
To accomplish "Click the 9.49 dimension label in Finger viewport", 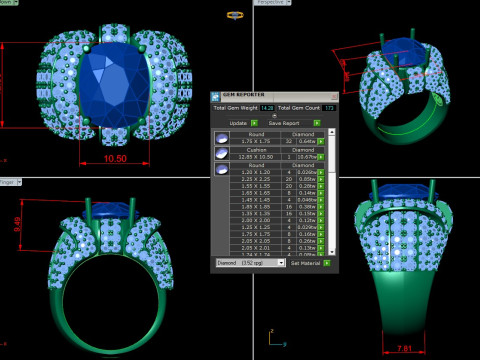I will tap(17, 224).
